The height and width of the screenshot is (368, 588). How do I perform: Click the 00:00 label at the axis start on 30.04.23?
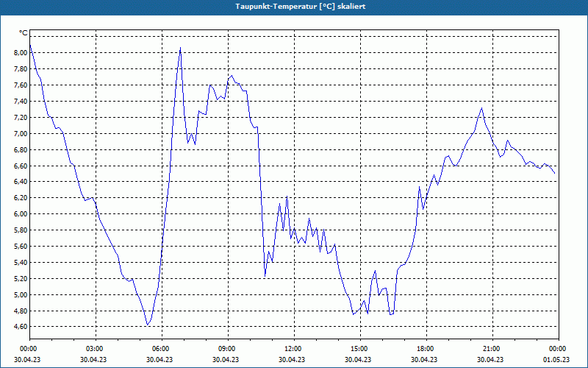pyautogui.click(x=29, y=349)
